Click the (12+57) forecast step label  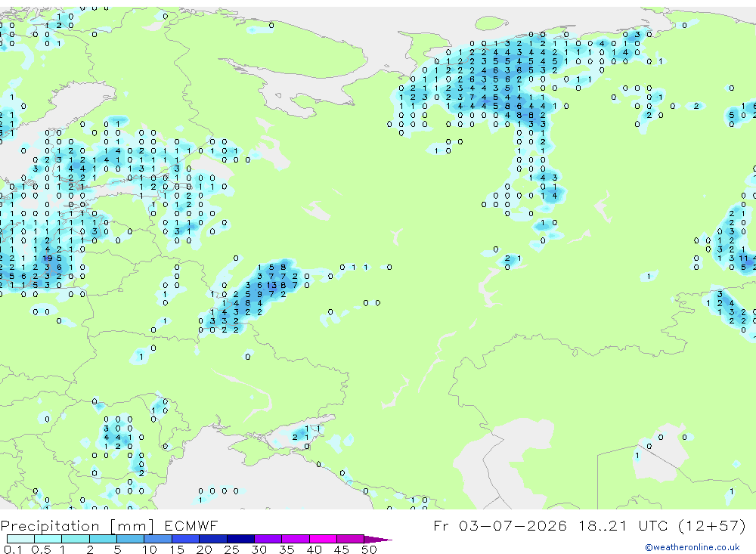coord(711,525)
